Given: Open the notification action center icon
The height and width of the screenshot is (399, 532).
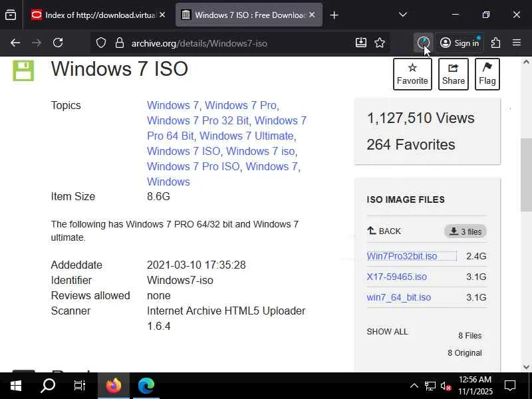Looking at the screenshot, I should (509, 386).
